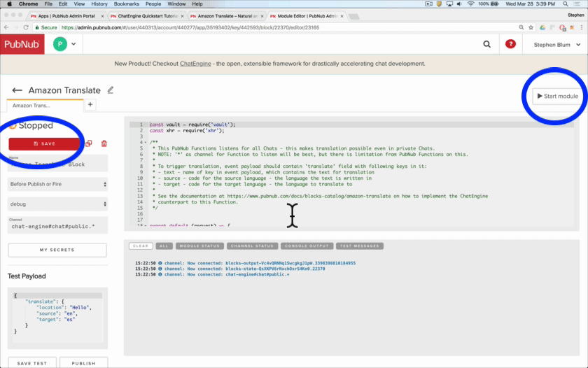Open Chrome's three-dot menu
The image size is (588, 368).
tap(582, 27)
